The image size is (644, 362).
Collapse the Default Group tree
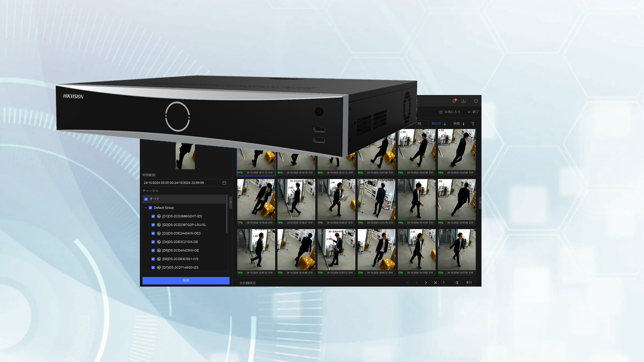146,208
